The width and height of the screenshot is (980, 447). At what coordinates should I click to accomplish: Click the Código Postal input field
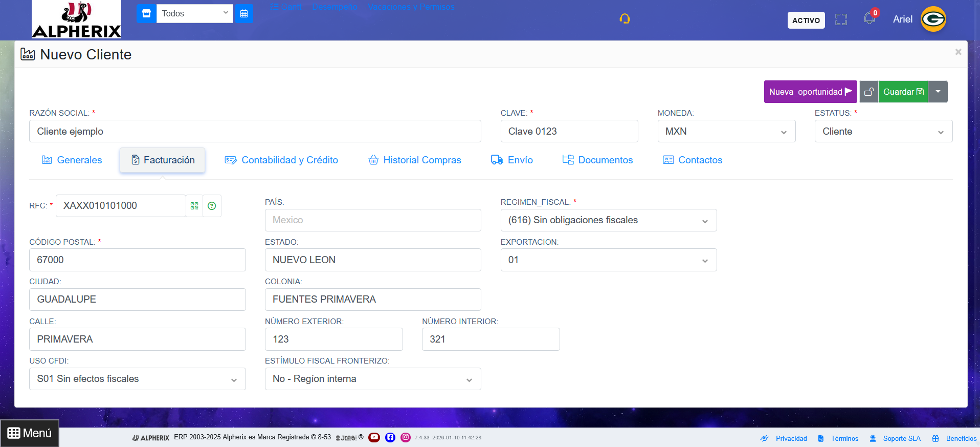click(x=137, y=260)
